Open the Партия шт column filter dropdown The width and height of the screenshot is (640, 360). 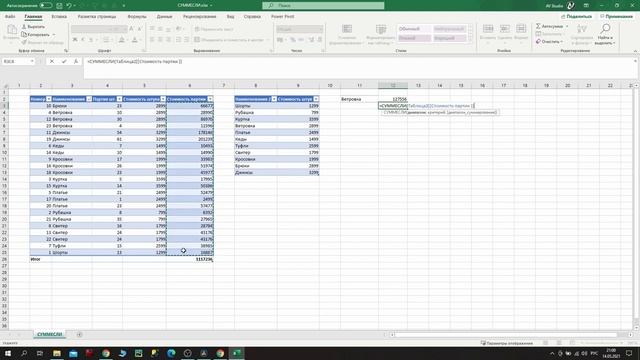[119, 99]
